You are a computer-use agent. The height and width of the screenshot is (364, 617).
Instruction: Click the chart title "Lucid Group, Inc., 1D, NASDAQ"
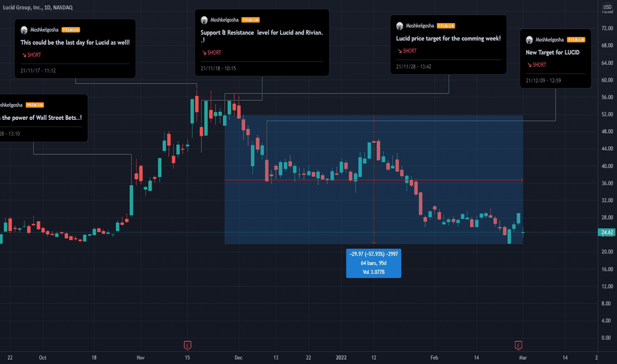pyautogui.click(x=38, y=7)
